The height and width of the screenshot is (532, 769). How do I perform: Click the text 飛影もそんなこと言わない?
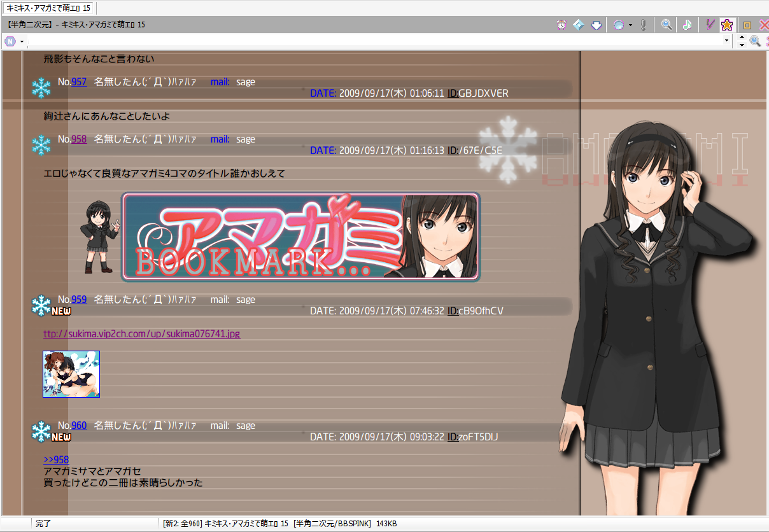point(99,59)
